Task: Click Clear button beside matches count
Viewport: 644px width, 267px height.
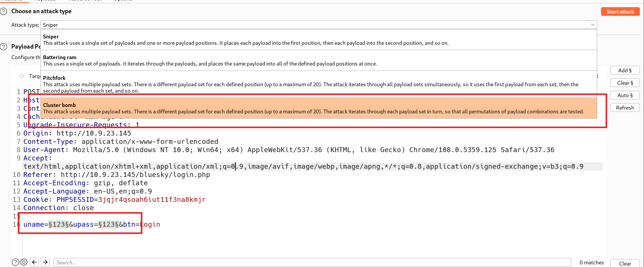Action: [x=625, y=263]
